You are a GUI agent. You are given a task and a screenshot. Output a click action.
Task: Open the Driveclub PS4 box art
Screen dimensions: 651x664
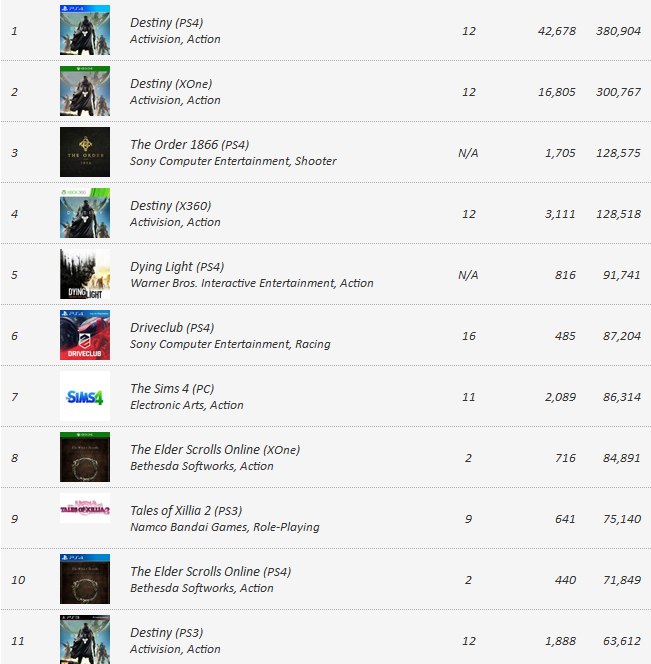click(x=85, y=335)
